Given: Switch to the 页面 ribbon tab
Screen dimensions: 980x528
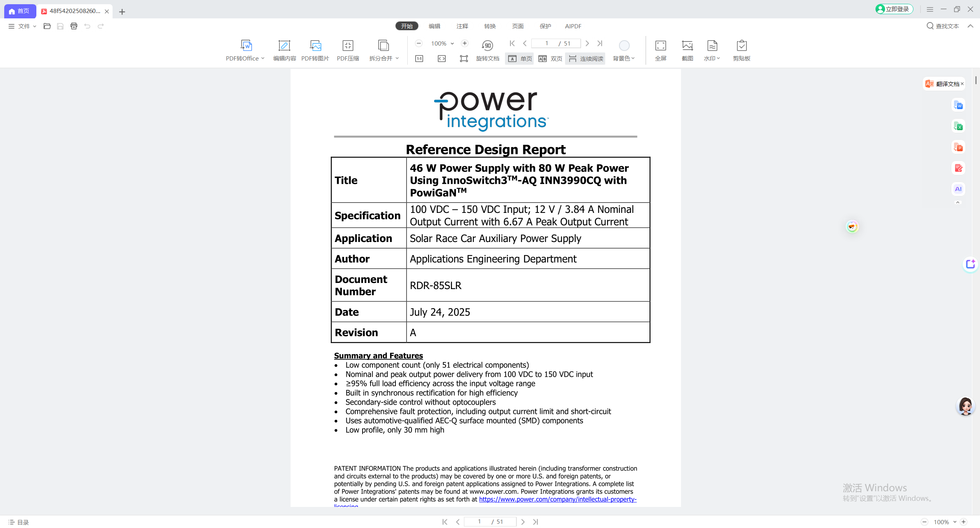Looking at the screenshot, I should point(518,26).
